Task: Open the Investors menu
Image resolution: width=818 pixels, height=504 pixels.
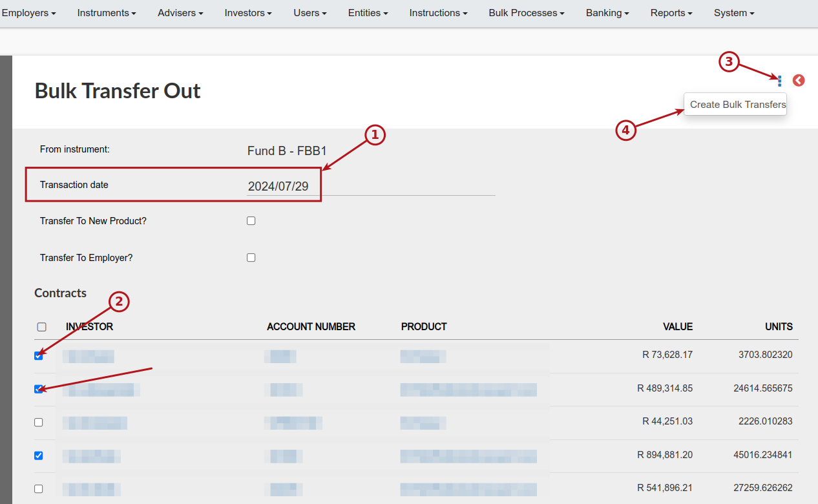Action: coord(248,13)
